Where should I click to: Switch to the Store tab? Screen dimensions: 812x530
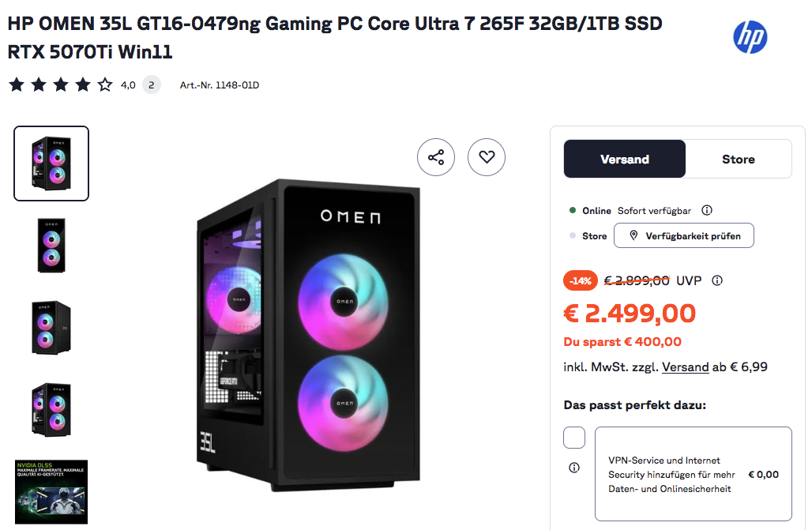(738, 160)
